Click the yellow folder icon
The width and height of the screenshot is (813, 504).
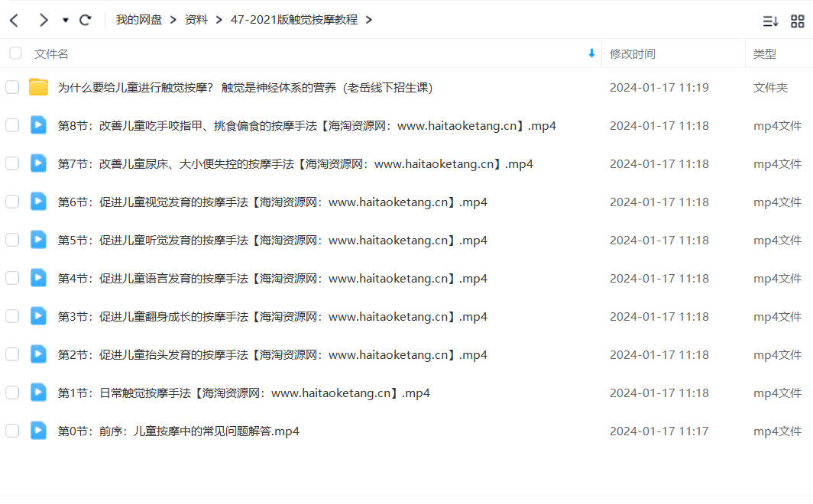click(x=38, y=87)
